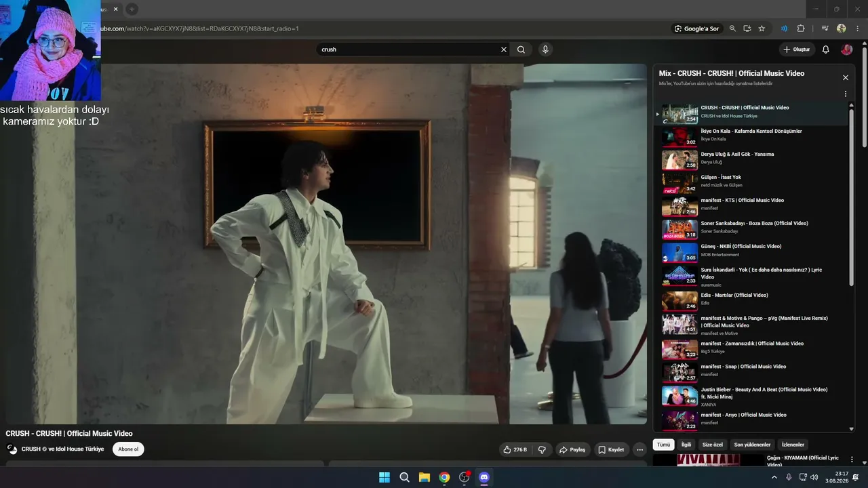
Task: Select the Son yüklenenler filter chip
Action: [x=752, y=445]
